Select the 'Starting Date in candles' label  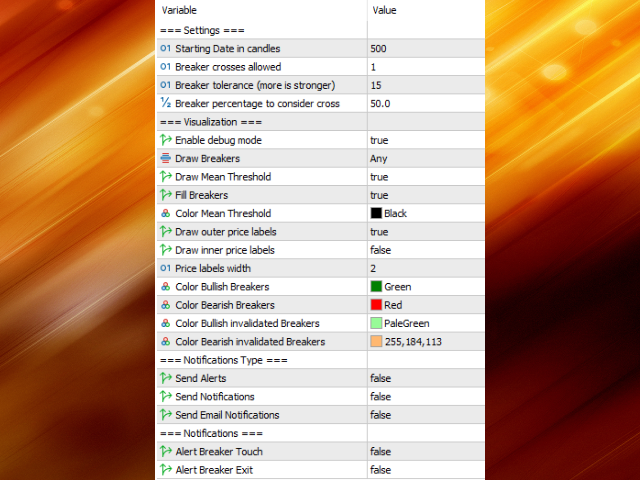point(227,49)
